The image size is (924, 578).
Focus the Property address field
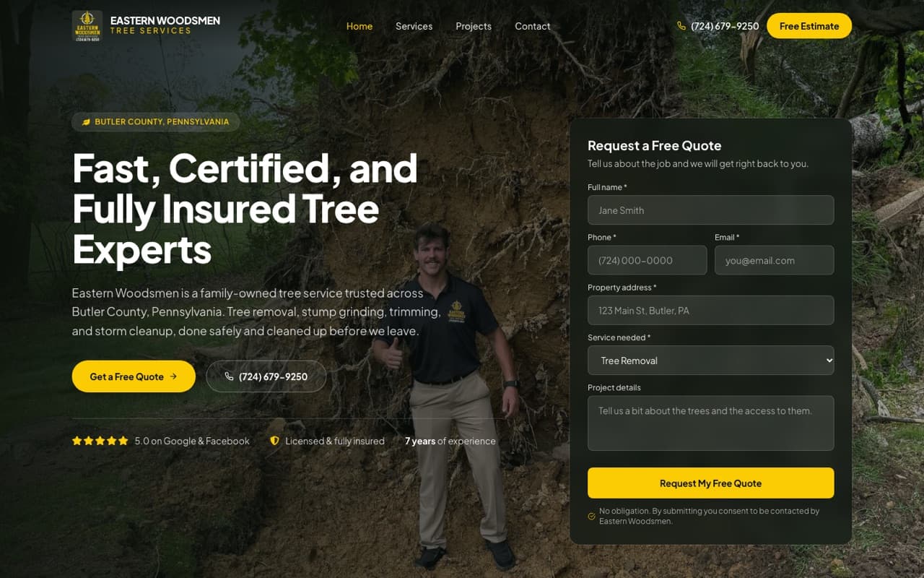711,311
